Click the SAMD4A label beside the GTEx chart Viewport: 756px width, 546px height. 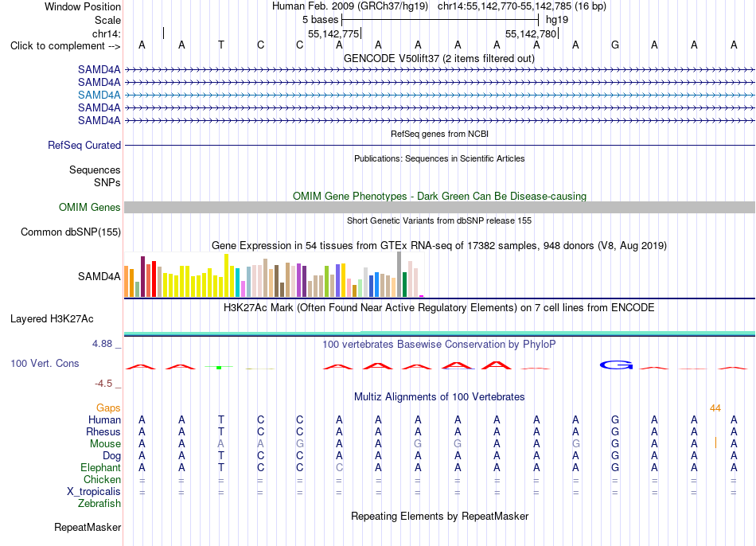coord(99,276)
